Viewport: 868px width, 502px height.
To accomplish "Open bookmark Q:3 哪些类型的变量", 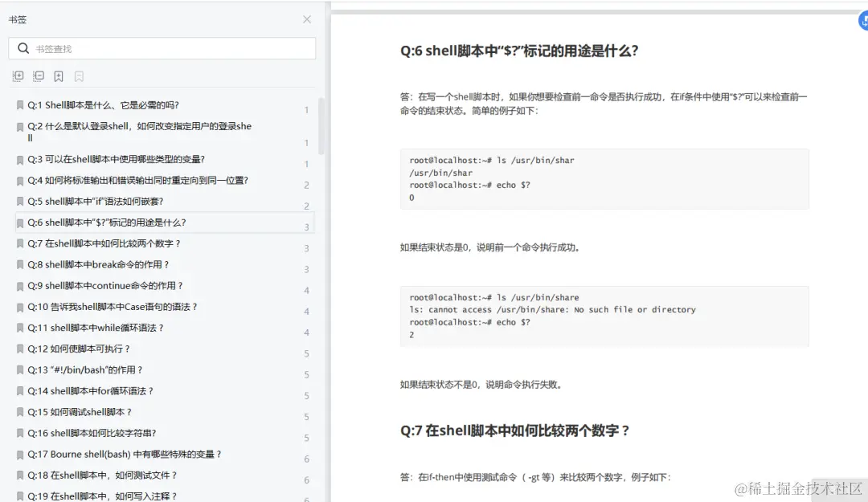I will click(x=117, y=159).
